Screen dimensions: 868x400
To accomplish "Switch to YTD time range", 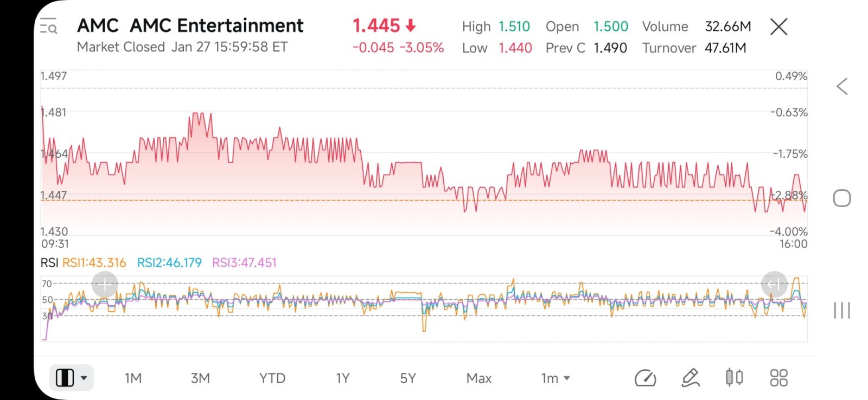I will [272, 378].
